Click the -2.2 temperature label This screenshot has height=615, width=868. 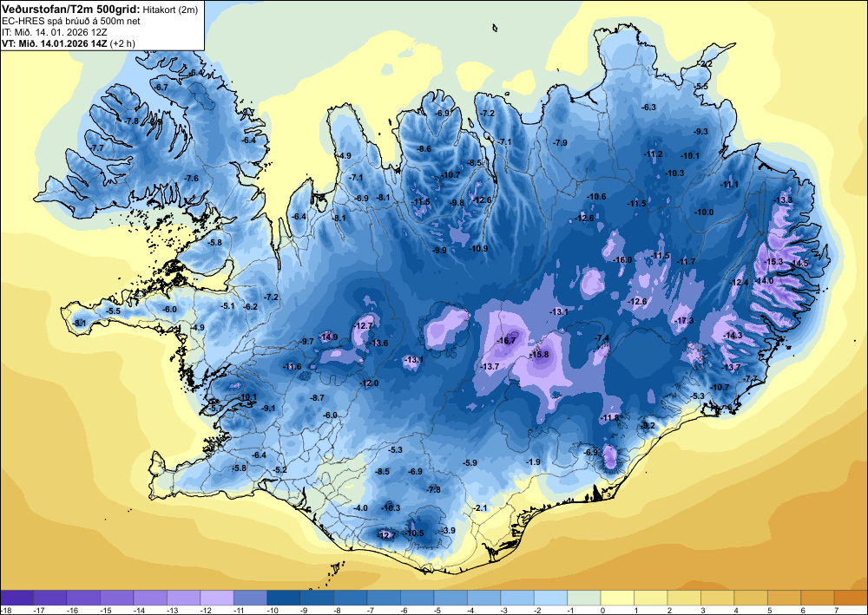click(706, 64)
